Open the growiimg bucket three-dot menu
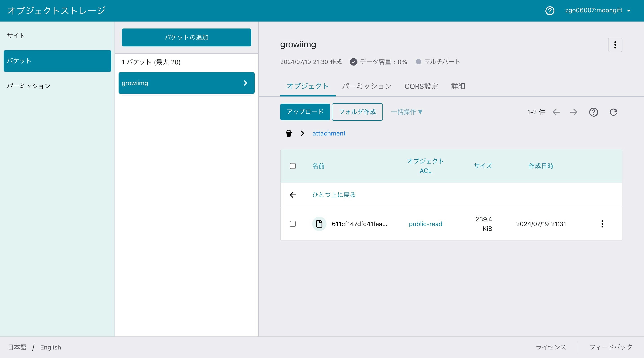The image size is (644, 358). point(615,45)
